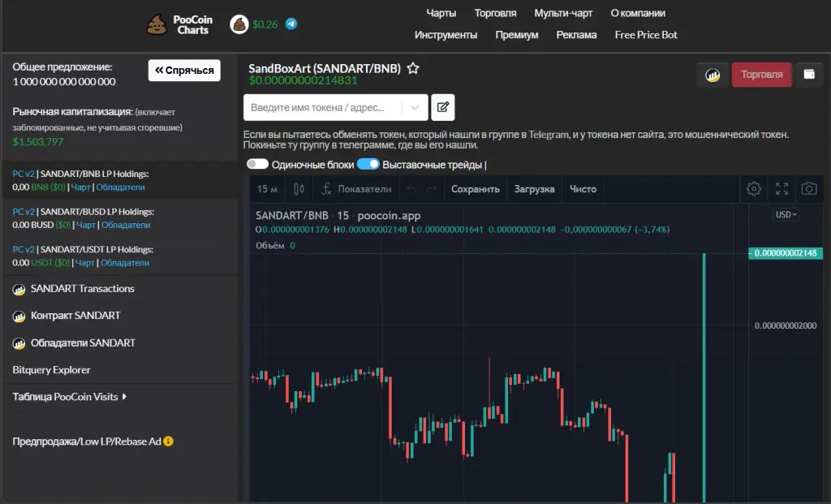Open Показатели indicators tool
Screen dimensions: 831x504
pyautogui.click(x=357, y=189)
